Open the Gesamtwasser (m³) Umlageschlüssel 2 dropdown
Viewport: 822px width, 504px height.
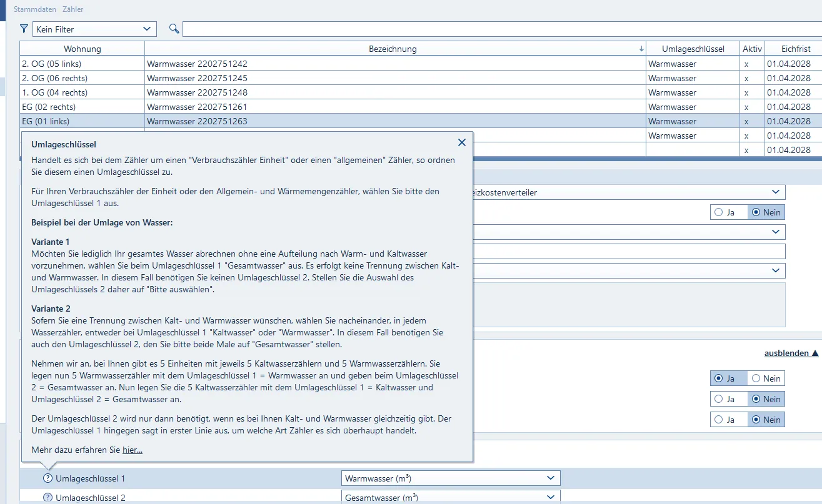[x=451, y=497]
